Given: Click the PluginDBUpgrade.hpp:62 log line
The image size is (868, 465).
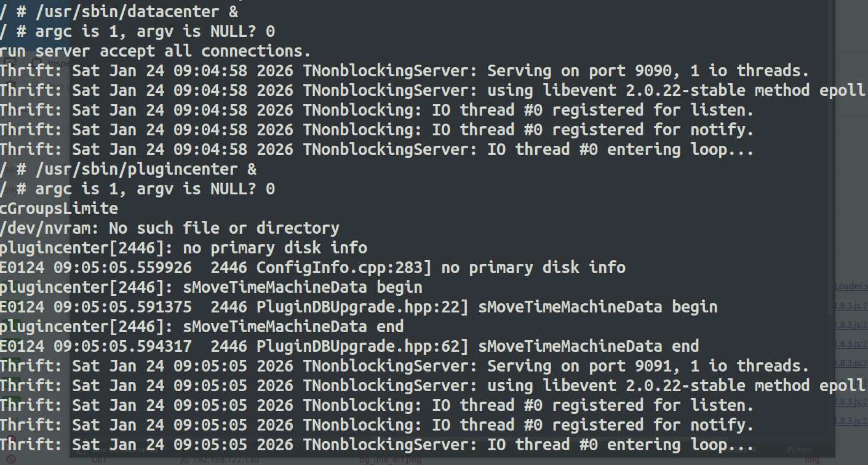Looking at the screenshot, I should tap(349, 346).
